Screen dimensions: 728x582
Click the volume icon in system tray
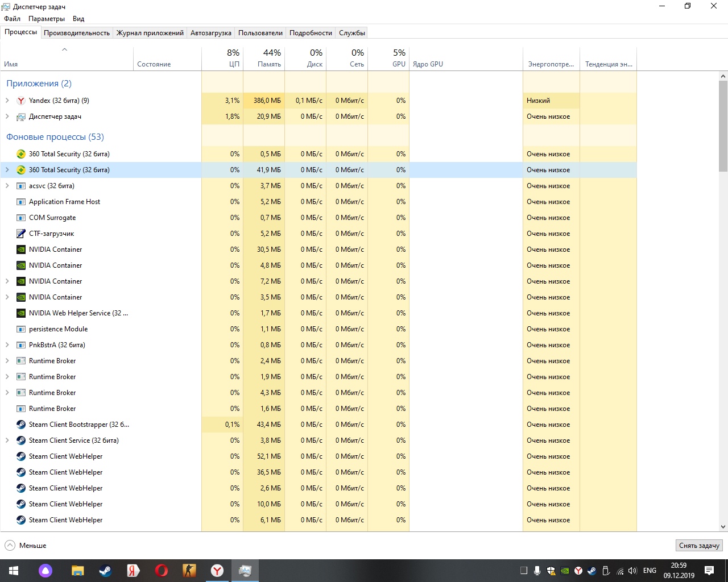tap(632, 571)
